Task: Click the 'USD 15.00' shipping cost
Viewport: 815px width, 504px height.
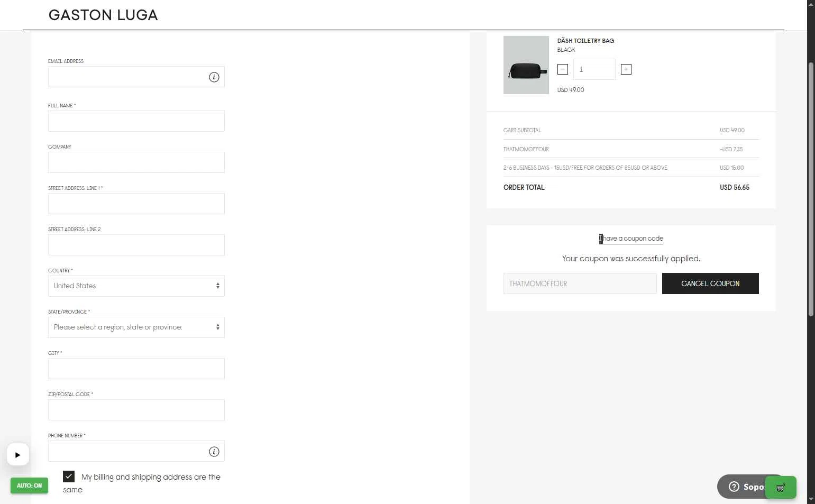Action: click(x=732, y=168)
